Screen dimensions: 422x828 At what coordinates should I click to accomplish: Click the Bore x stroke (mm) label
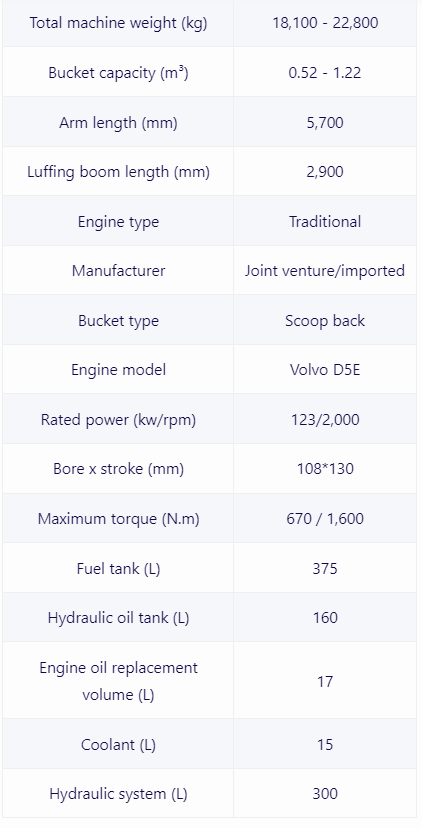[118, 469]
